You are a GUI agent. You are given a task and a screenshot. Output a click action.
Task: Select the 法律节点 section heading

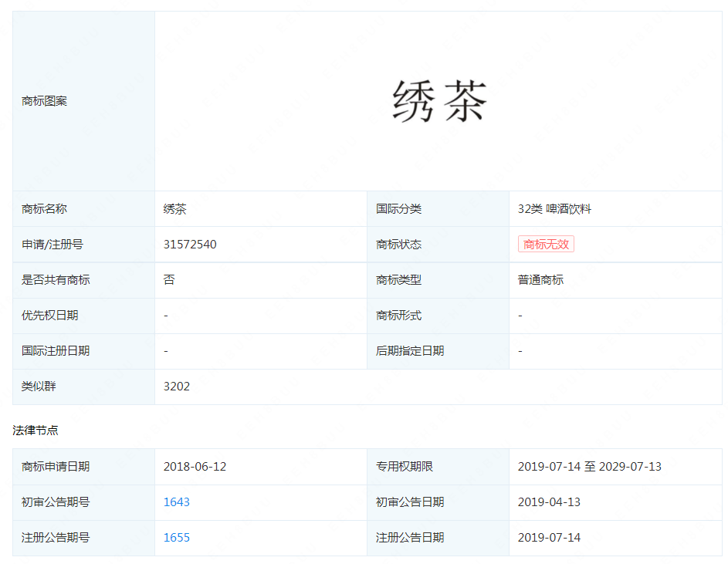[x=36, y=431]
